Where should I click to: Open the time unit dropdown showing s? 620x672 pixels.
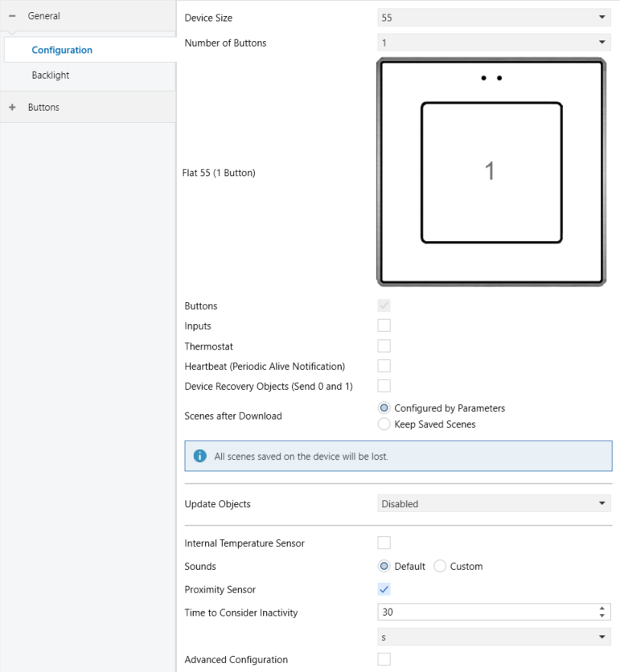coord(494,637)
